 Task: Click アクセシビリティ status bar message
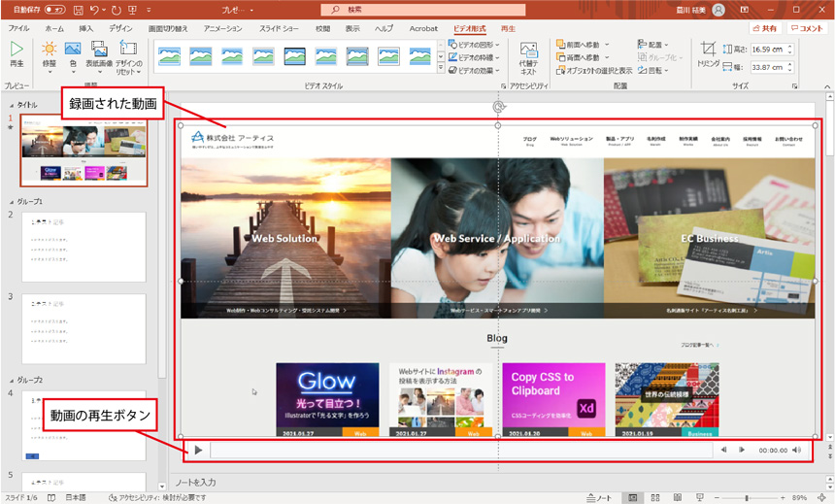[157, 497]
